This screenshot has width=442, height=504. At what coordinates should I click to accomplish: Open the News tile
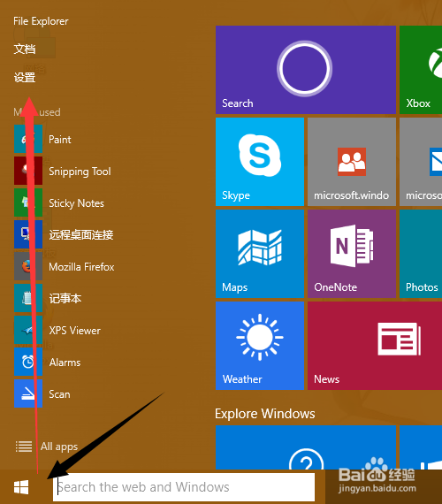click(375, 346)
